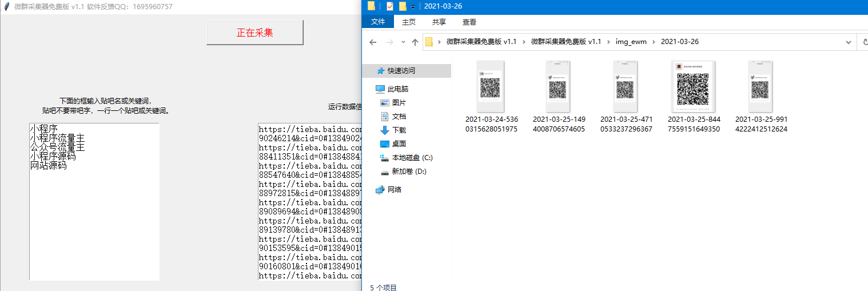868x291 pixels.
Task: Select thumbnail 2021-03-25-9914222412512624
Action: pos(761,86)
